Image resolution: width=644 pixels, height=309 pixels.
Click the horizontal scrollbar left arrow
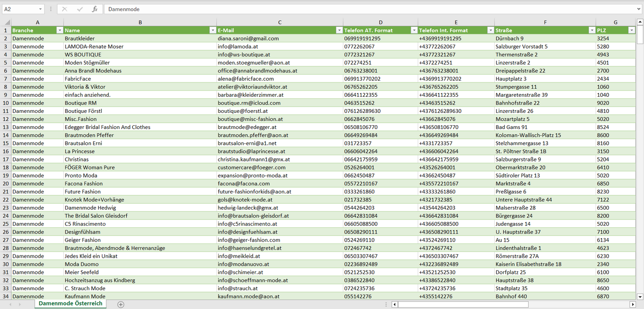coord(394,305)
